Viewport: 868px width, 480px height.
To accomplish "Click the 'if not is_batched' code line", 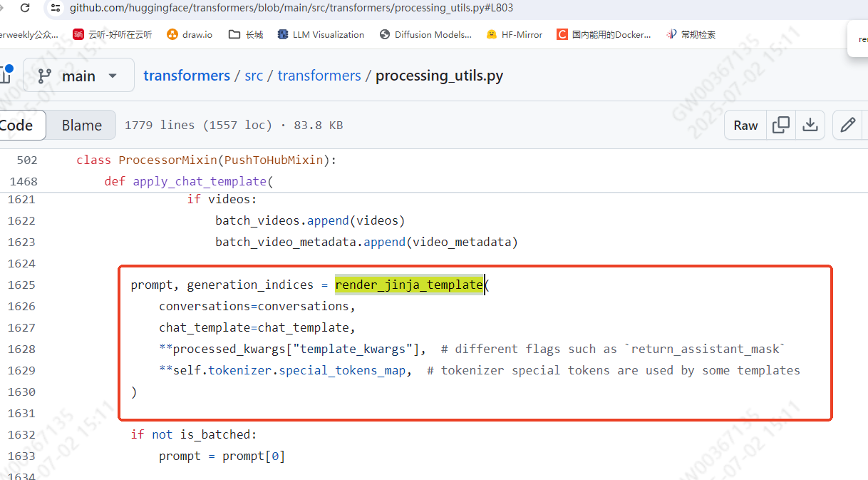I will tap(194, 434).
